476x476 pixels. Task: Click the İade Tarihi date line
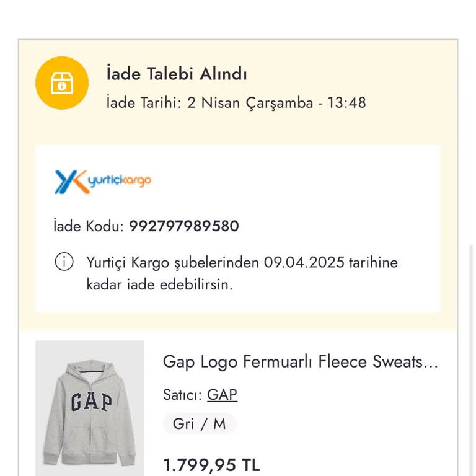coord(236,103)
